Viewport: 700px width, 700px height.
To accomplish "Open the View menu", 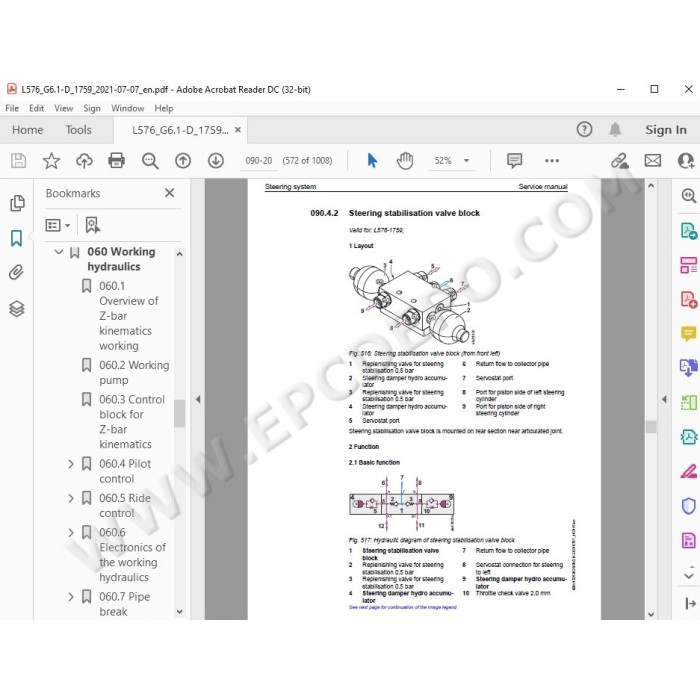I will coord(63,108).
